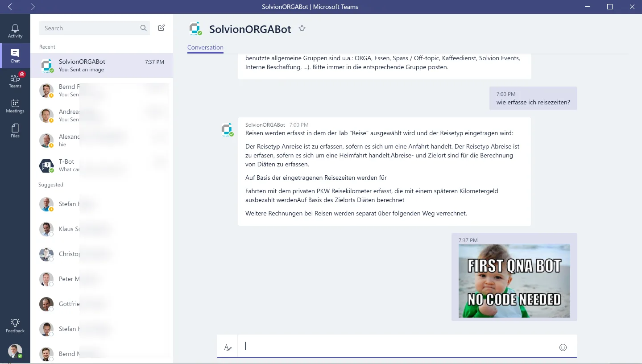Image resolution: width=642 pixels, height=364 pixels.
Task: Open the chat with T-Bot
Action: click(x=89, y=165)
